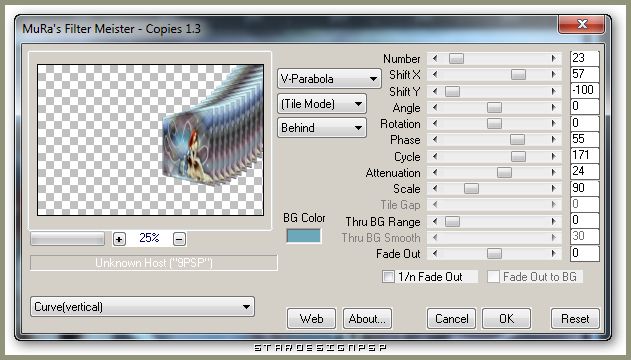Open the Behind dropdown
The width and height of the screenshot is (631, 360).
tap(322, 128)
